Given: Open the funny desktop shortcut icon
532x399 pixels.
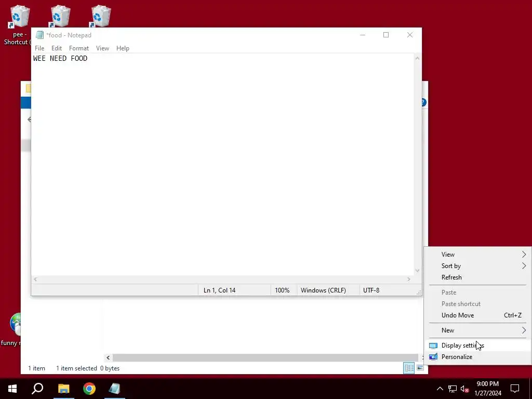Looking at the screenshot, I should 15,324.
